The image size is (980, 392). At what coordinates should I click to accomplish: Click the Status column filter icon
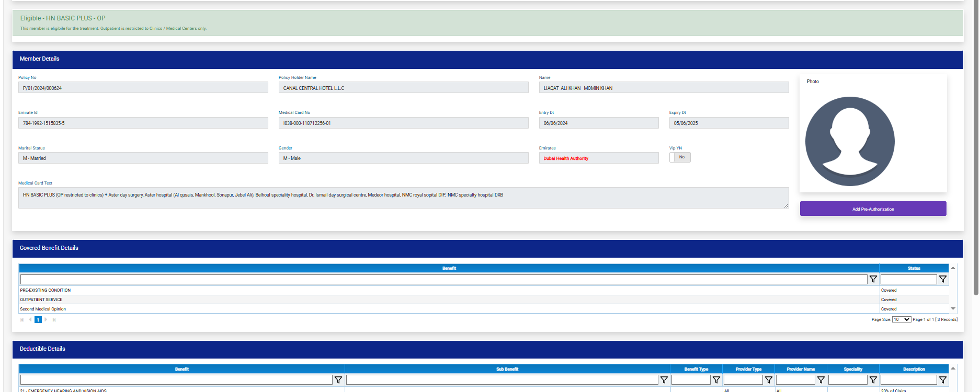tap(942, 279)
